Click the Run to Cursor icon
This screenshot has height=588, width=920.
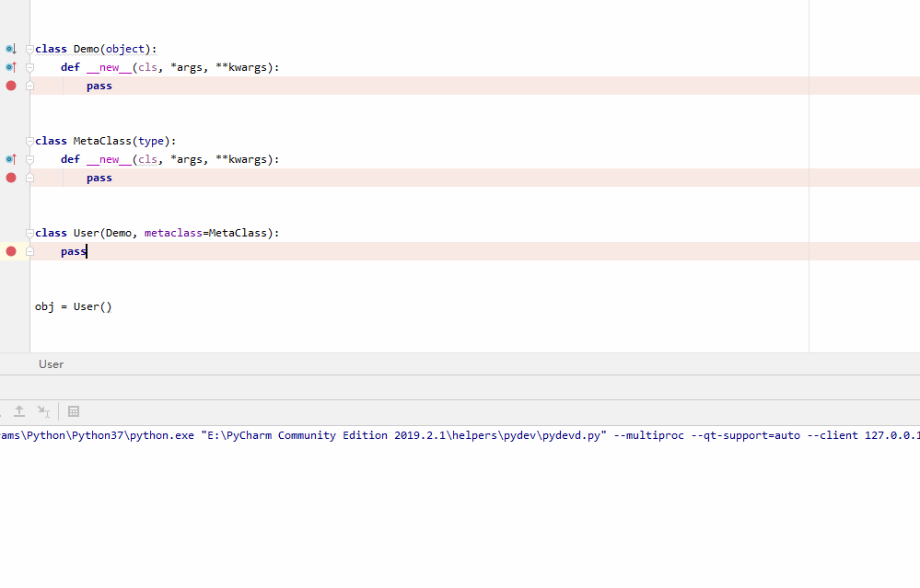[43, 411]
